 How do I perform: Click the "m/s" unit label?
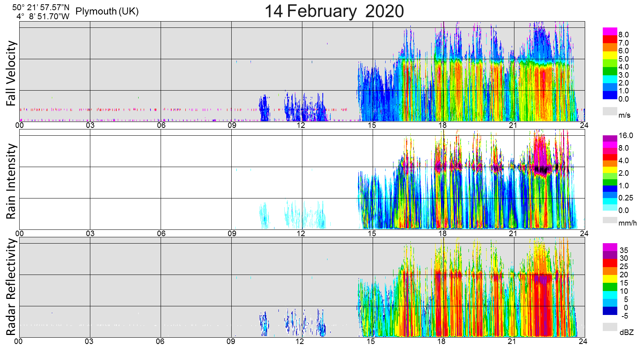point(624,115)
